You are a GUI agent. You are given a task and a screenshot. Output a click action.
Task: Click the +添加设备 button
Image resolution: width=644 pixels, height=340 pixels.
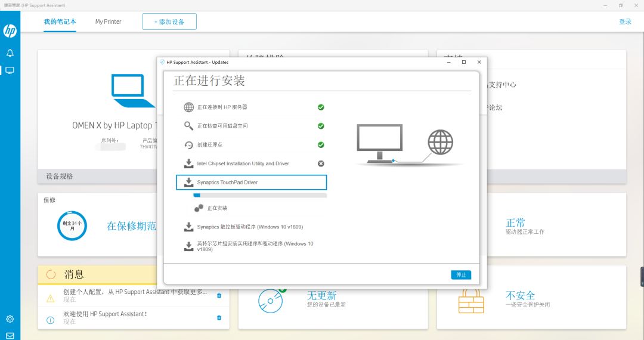click(169, 21)
